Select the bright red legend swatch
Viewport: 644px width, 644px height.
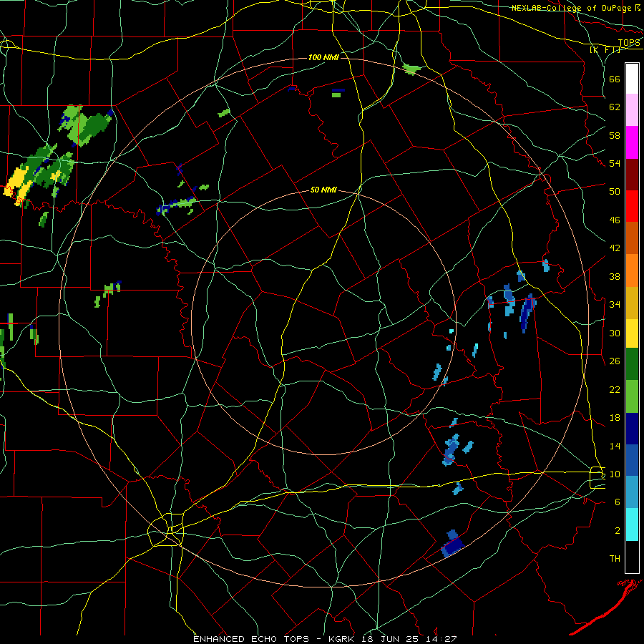point(632,206)
